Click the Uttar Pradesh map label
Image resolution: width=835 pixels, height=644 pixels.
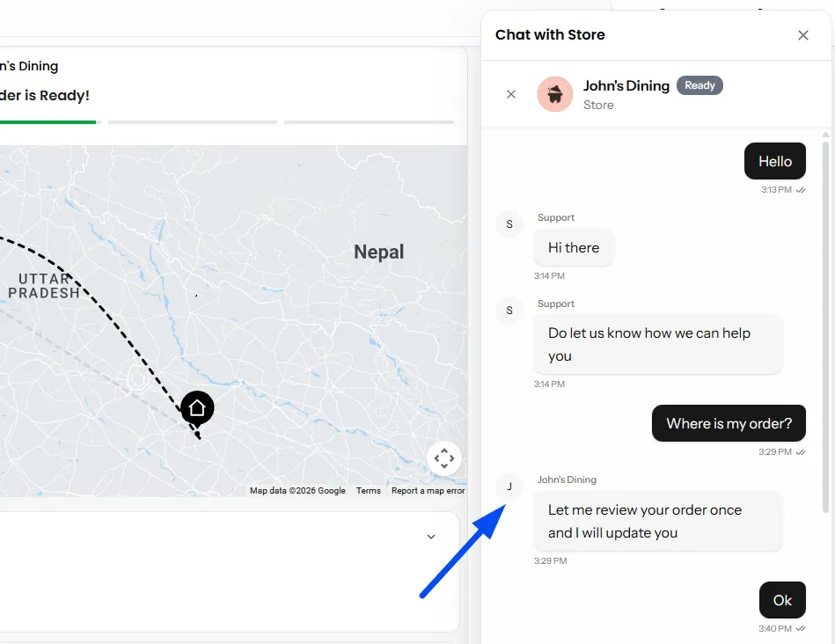(x=44, y=286)
